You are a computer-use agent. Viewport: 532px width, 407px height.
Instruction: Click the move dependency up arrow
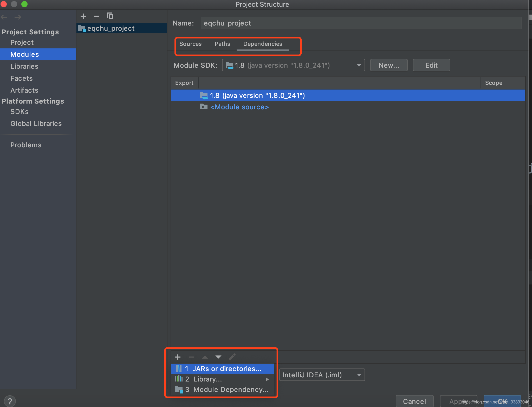pos(205,357)
